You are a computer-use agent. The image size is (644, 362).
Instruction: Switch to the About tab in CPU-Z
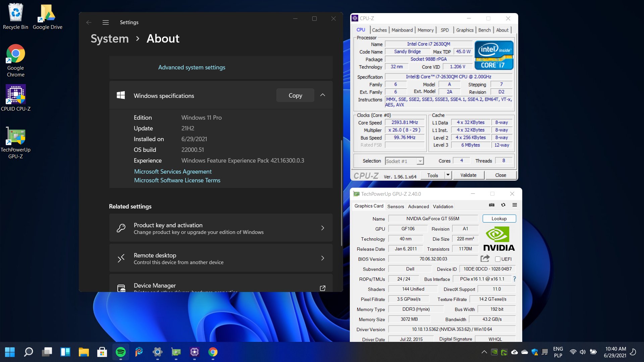[x=502, y=30]
